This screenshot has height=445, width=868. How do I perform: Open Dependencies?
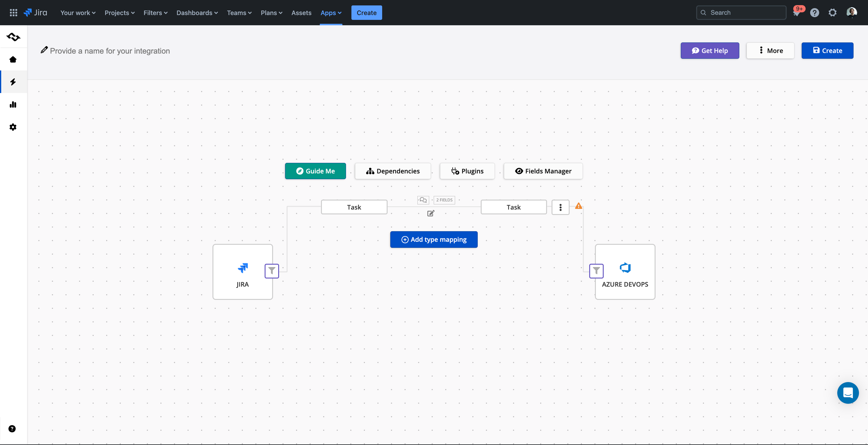393,171
